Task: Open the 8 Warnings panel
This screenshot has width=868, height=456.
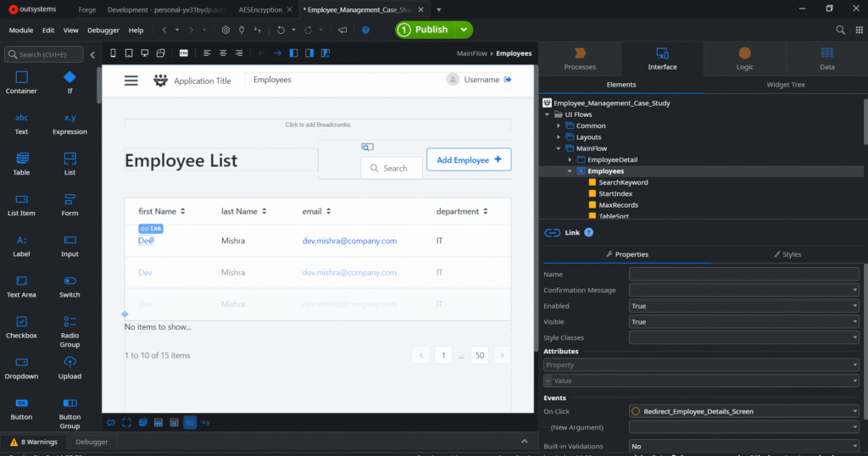Action: click(34, 442)
